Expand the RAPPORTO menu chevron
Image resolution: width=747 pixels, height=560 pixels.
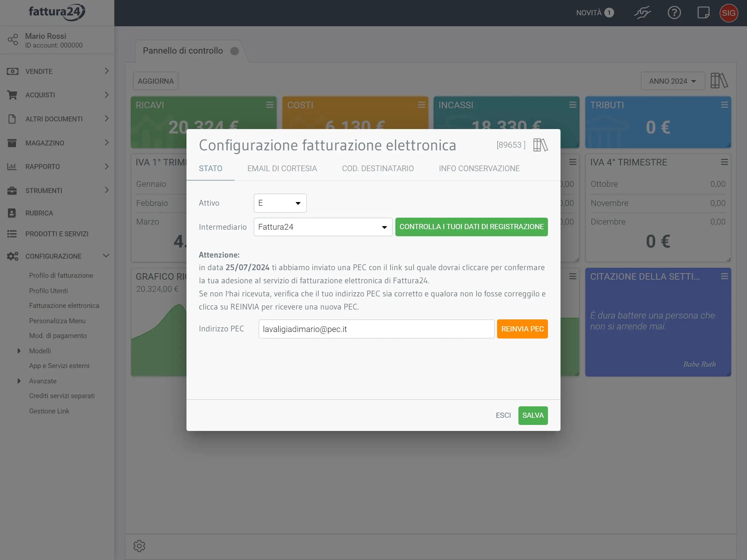click(107, 167)
